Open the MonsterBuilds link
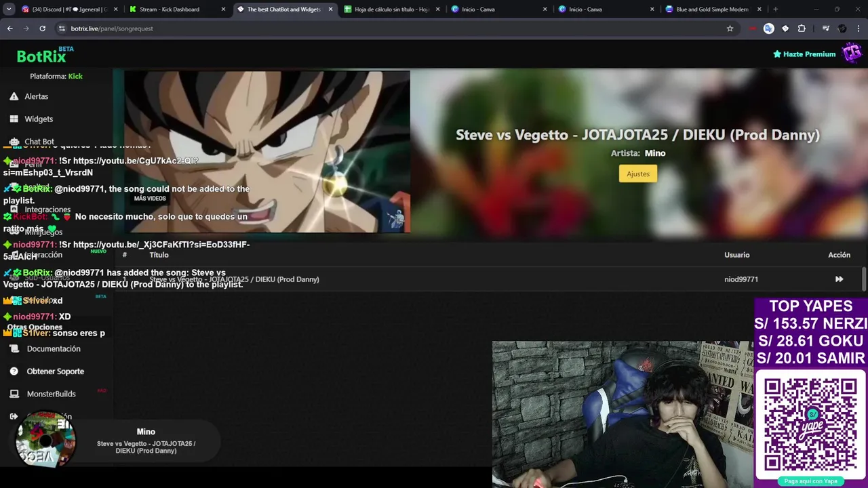Viewport: 868px width, 488px height. tap(52, 394)
